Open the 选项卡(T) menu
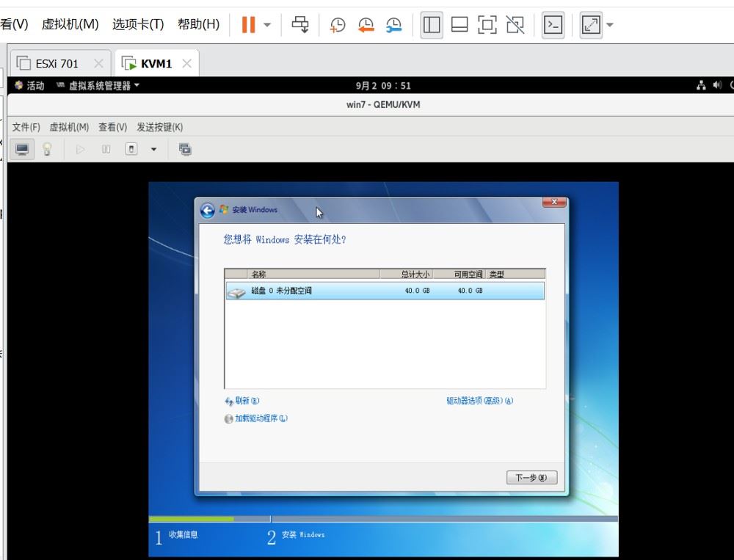734x560 pixels. tap(138, 24)
